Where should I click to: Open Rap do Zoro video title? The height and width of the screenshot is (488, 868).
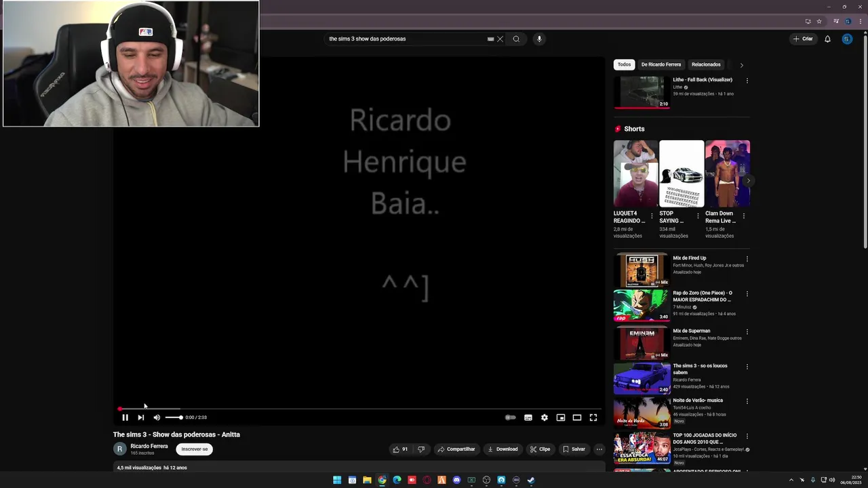point(702,296)
